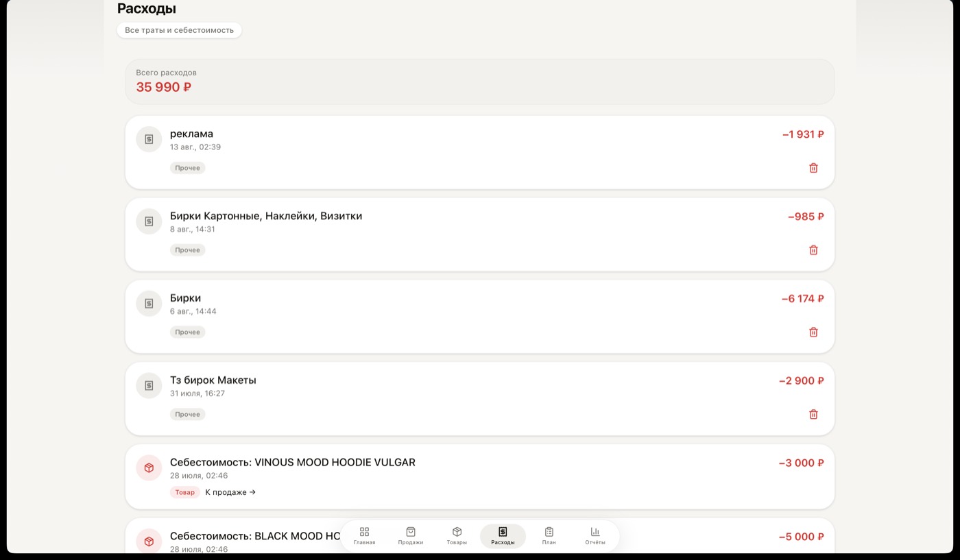Select the Расходы tab
The height and width of the screenshot is (560, 960).
pos(503,536)
